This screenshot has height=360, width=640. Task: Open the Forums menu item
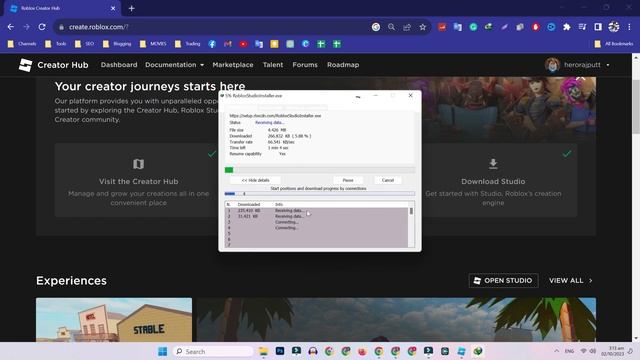(x=305, y=65)
